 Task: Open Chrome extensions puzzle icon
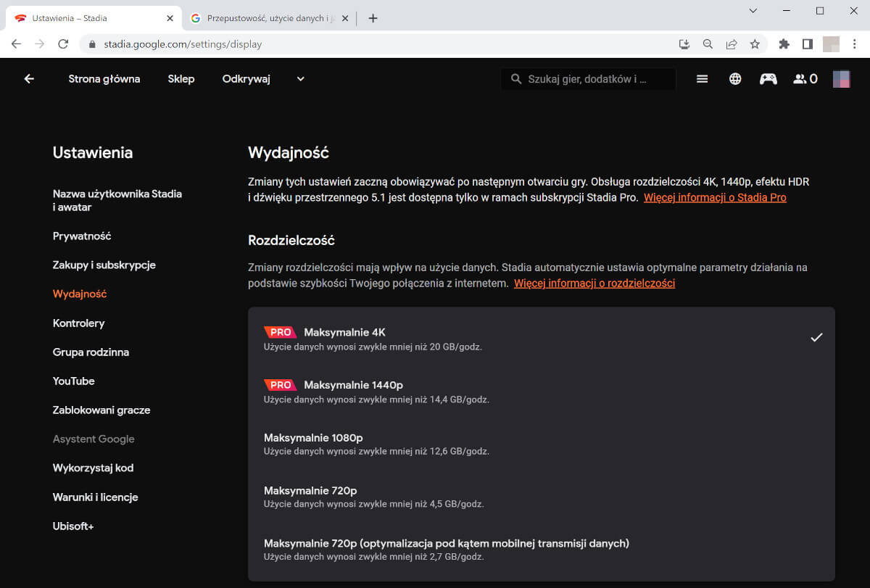coord(784,44)
